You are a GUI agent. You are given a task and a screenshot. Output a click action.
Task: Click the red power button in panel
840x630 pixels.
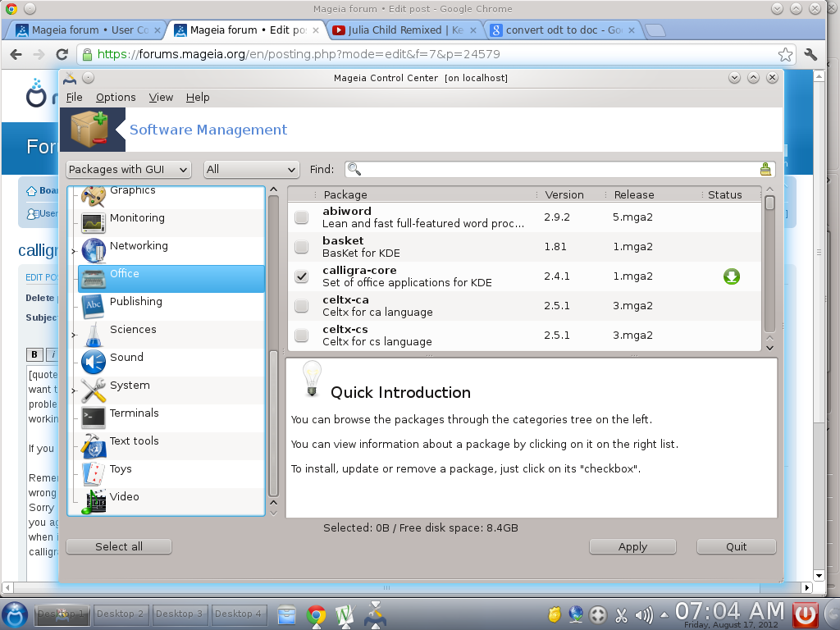[x=806, y=614]
